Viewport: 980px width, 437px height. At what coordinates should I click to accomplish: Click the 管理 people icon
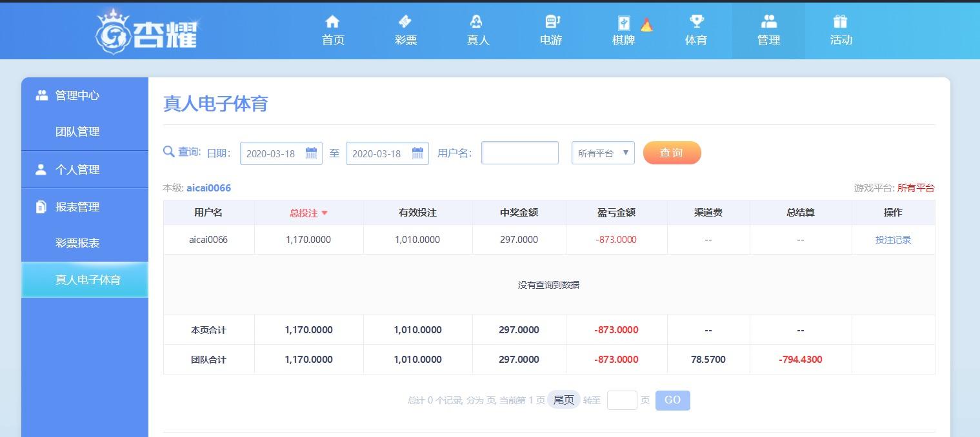769,22
